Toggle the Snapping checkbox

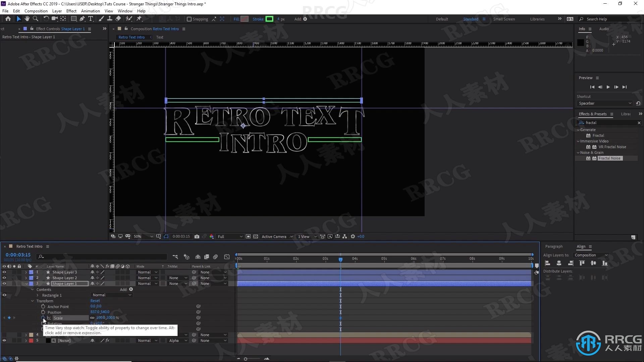click(189, 19)
